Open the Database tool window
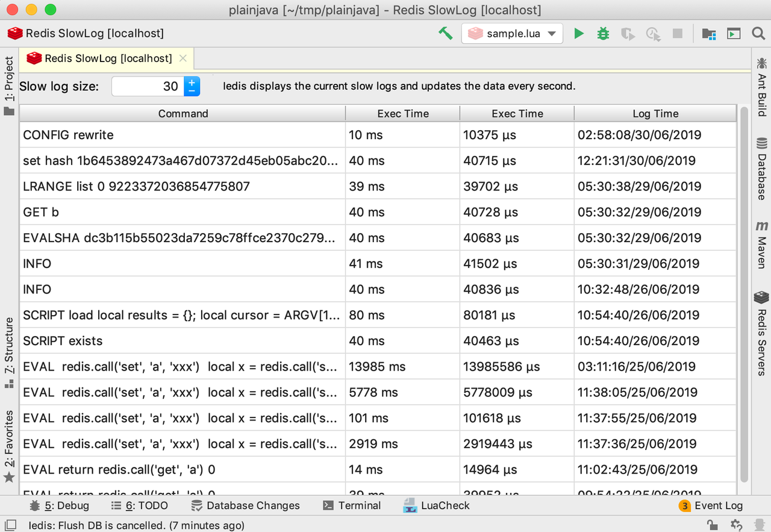771x532 pixels. [762, 169]
